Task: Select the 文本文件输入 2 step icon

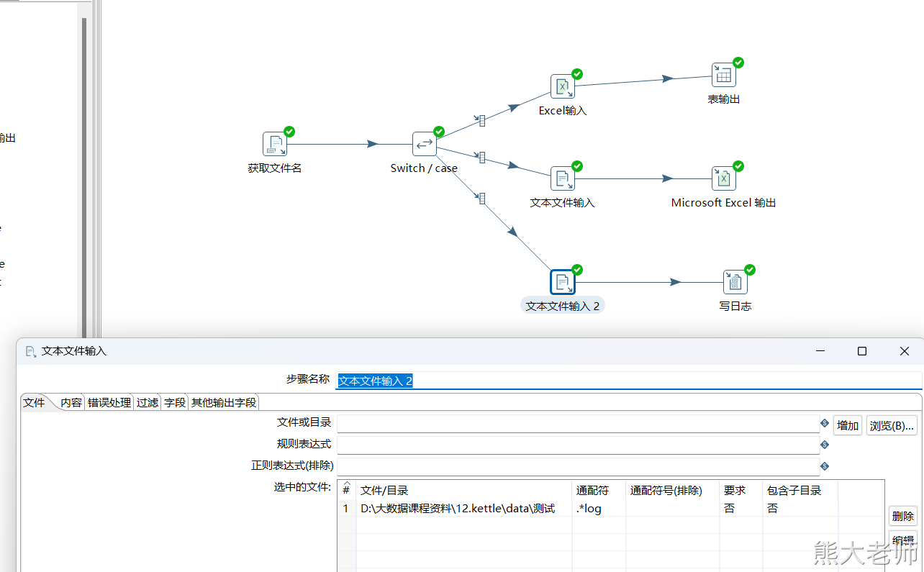Action: 563,282
